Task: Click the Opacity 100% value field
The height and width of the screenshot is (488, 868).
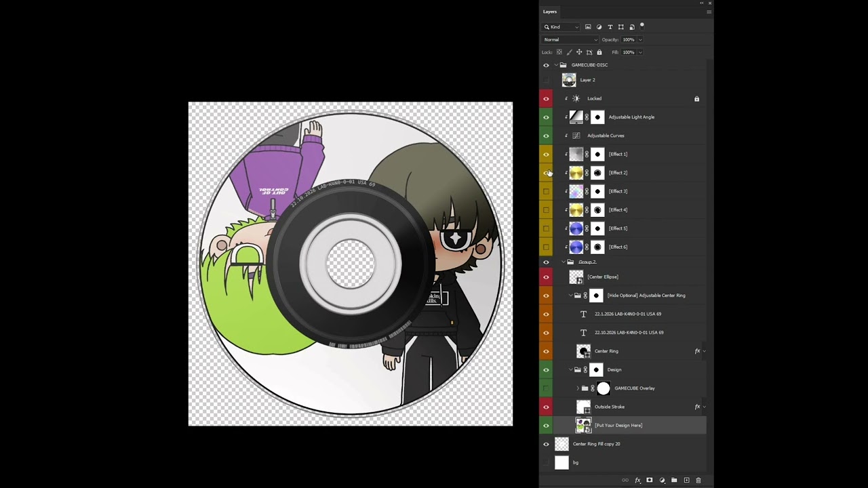Action: tap(629, 39)
